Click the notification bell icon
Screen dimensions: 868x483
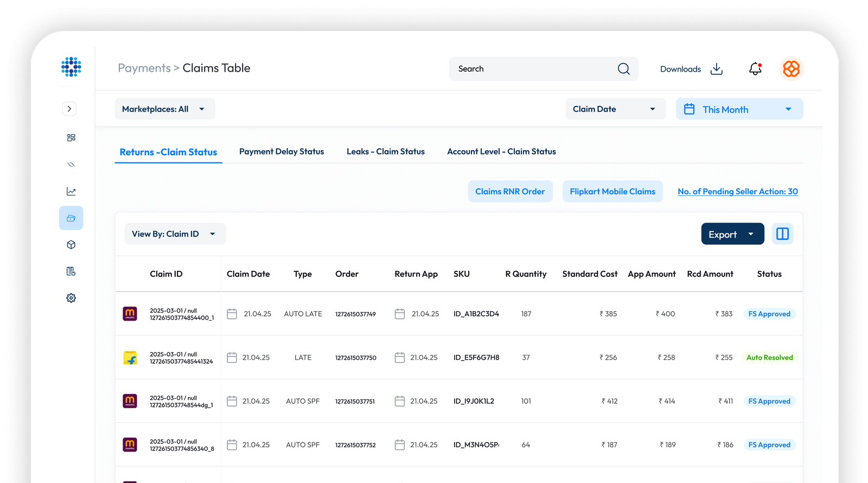(x=755, y=69)
